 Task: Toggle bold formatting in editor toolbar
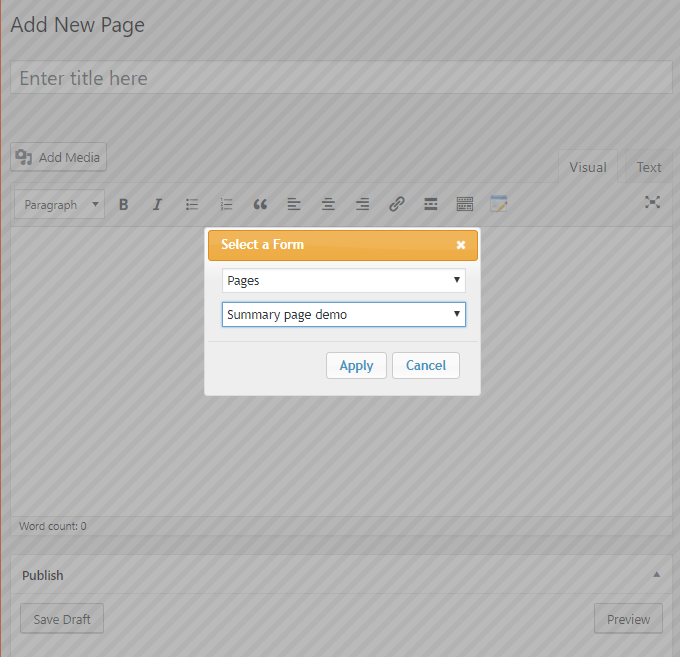(x=124, y=204)
